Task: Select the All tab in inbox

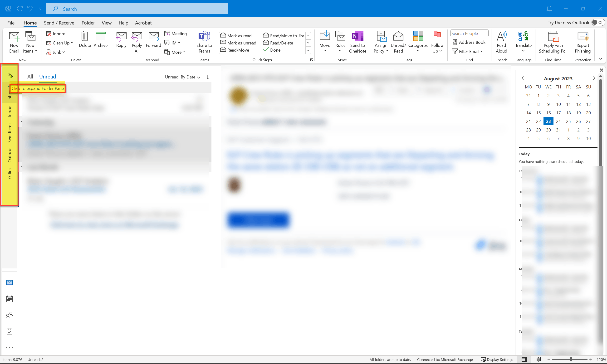Action: (x=30, y=76)
